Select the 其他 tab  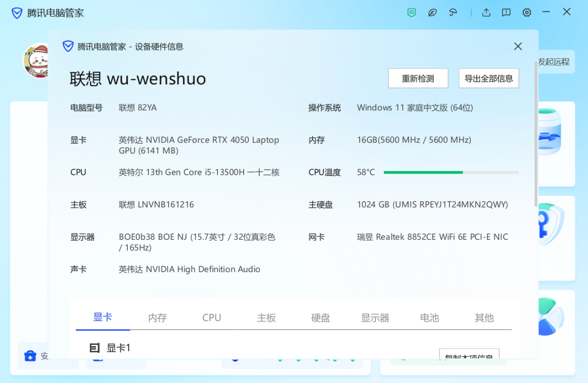coord(484,318)
